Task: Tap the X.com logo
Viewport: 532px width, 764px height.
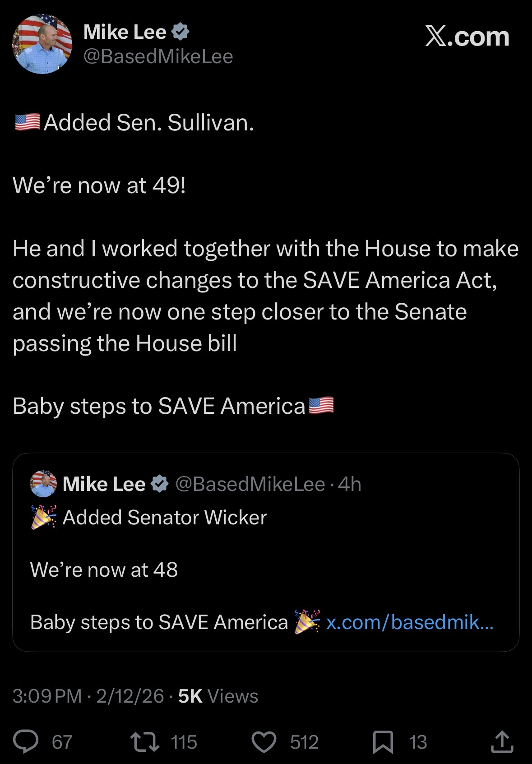Action: pyautogui.click(x=467, y=37)
